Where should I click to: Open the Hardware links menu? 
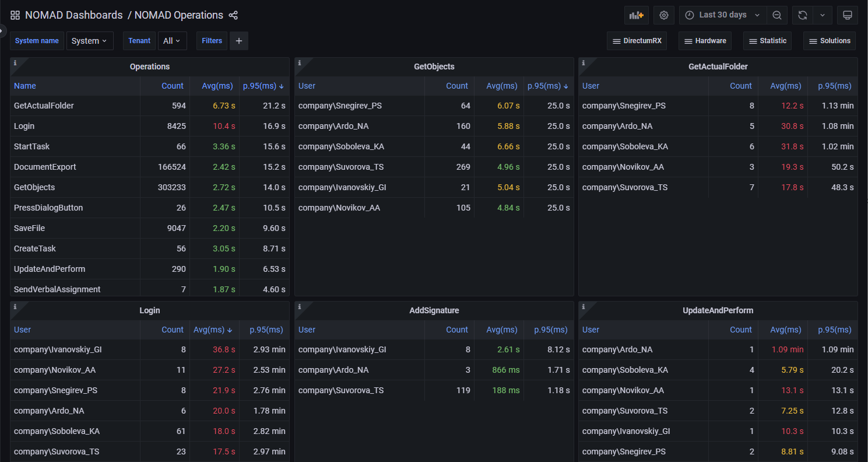pos(705,41)
